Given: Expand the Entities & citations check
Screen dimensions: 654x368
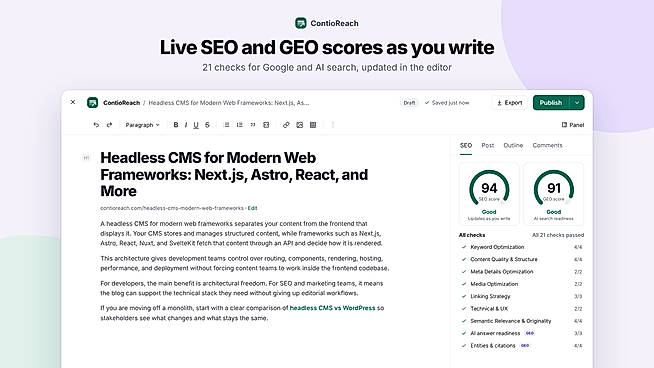Looking at the screenshot, I should coord(521,345).
